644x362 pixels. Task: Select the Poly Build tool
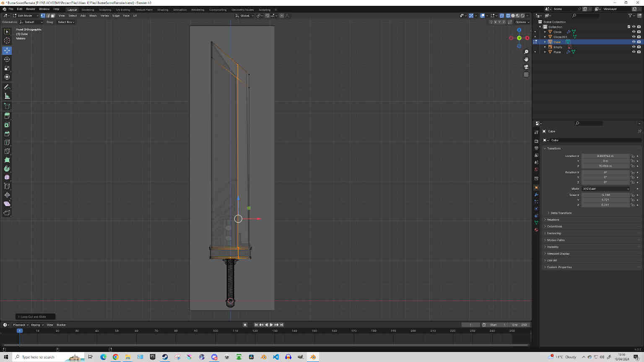(x=7, y=160)
